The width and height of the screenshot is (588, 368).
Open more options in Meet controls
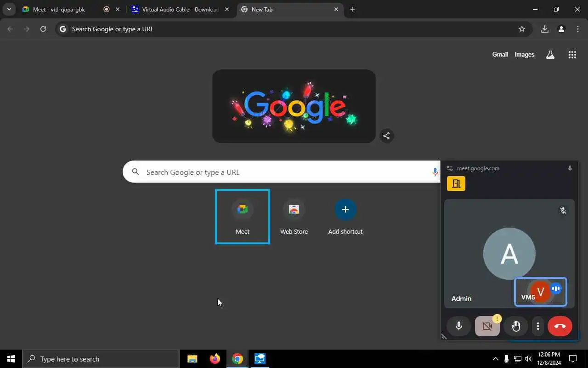[x=538, y=326]
